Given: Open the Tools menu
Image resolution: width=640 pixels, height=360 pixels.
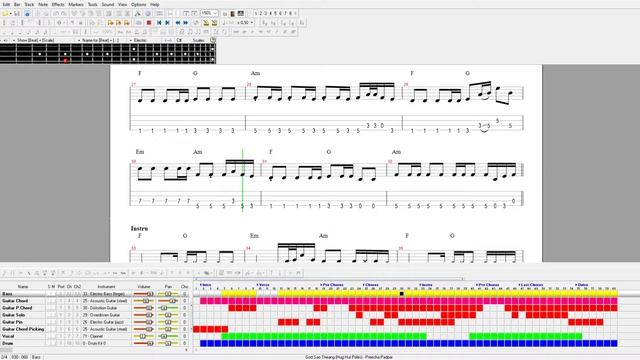Looking at the screenshot, I should pyautogui.click(x=93, y=4).
